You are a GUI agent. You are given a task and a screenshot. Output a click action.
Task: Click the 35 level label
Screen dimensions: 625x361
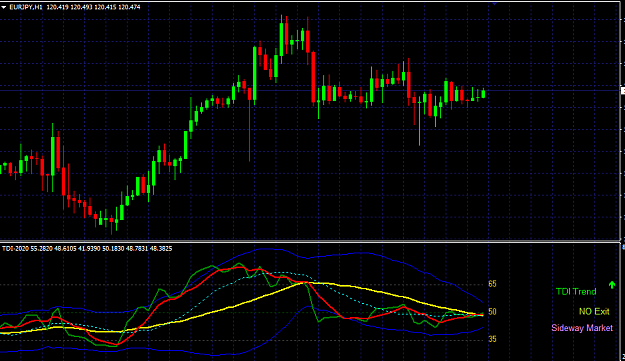492,339
